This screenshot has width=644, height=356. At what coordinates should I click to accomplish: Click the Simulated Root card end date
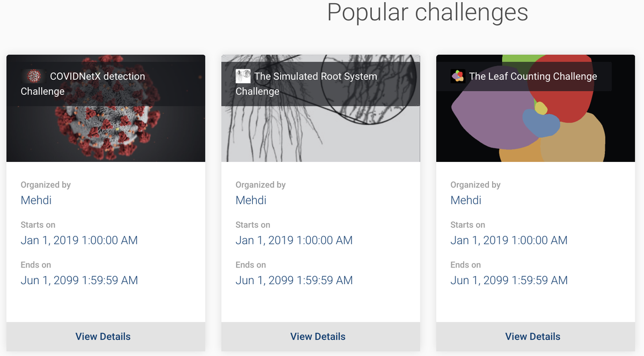tap(294, 280)
